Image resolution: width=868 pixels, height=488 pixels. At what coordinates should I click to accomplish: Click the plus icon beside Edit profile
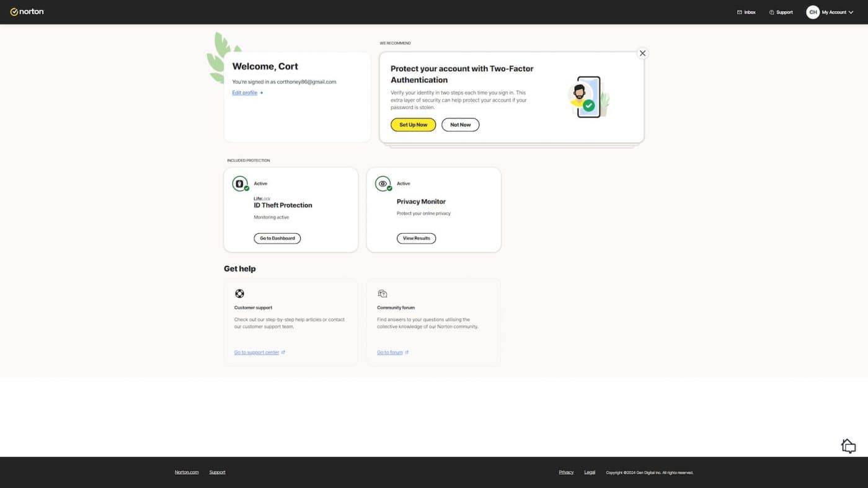(x=261, y=92)
